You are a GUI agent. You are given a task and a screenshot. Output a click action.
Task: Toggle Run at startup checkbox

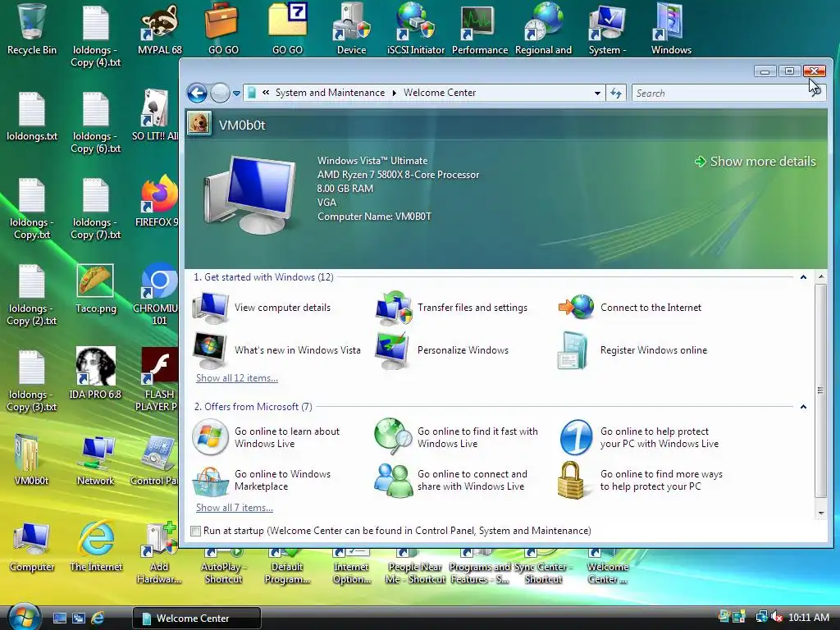195,531
